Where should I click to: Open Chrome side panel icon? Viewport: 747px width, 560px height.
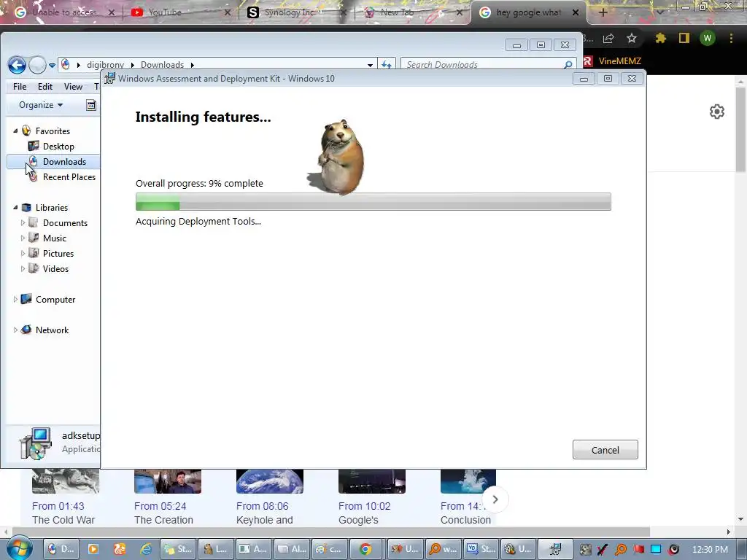click(684, 38)
